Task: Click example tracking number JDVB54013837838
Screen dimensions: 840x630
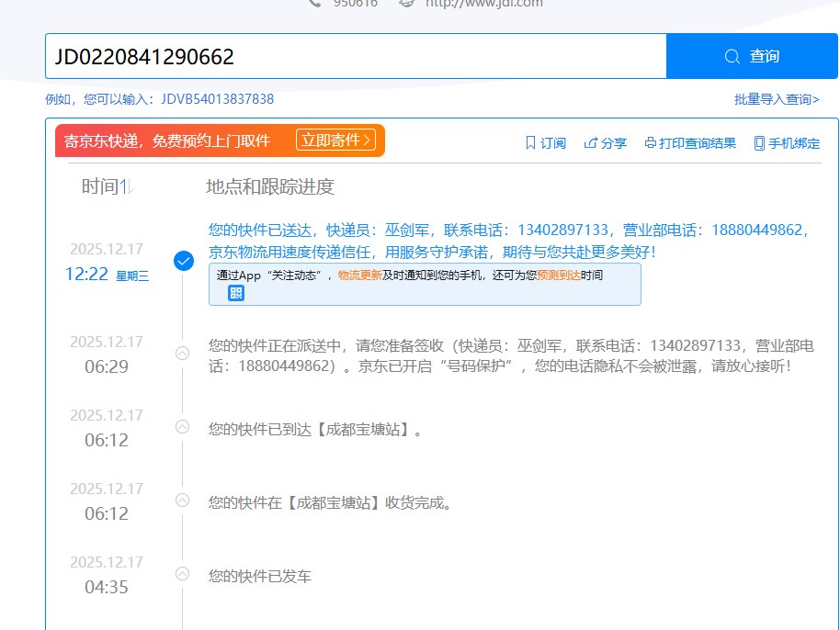Action: (x=217, y=99)
